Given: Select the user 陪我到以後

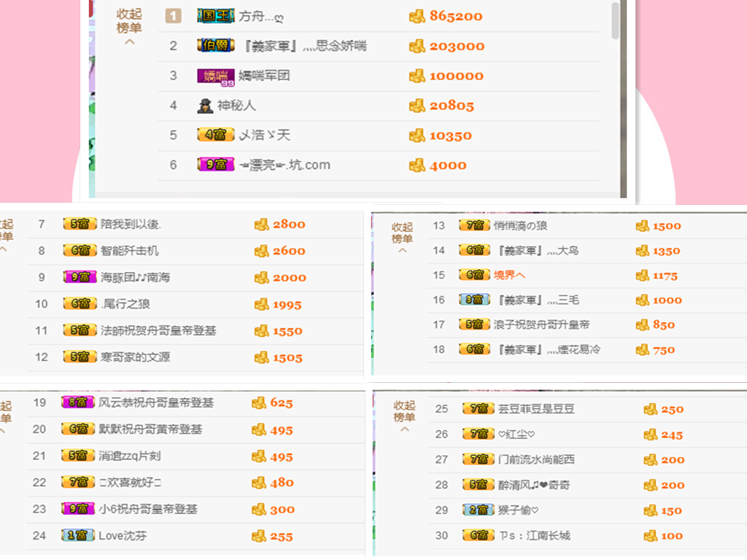Looking at the screenshot, I should coord(131,225).
